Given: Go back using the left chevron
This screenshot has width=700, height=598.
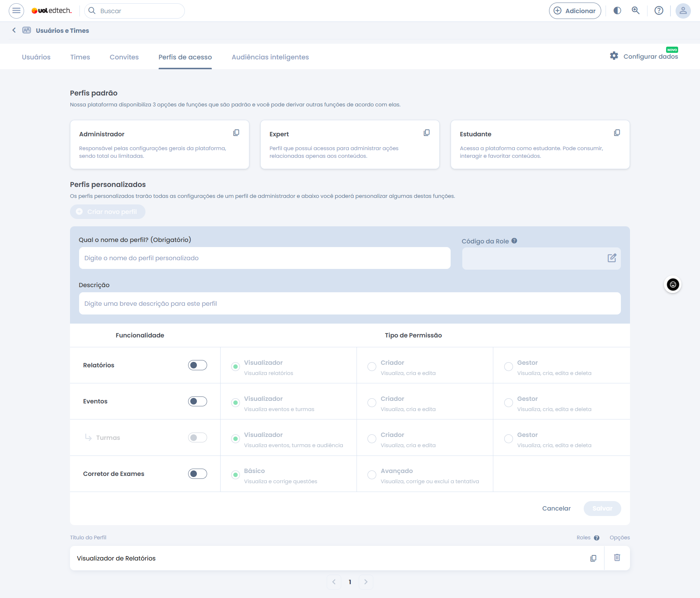Looking at the screenshot, I should click(14, 30).
